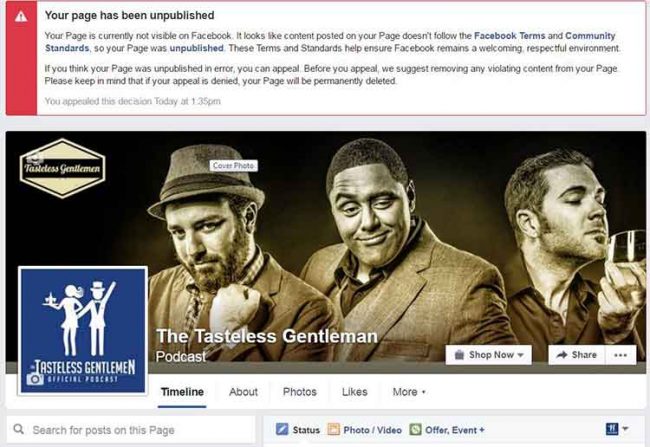Open the three-dots more actions menu
Viewport: 650px width, 447px height.
click(621, 355)
